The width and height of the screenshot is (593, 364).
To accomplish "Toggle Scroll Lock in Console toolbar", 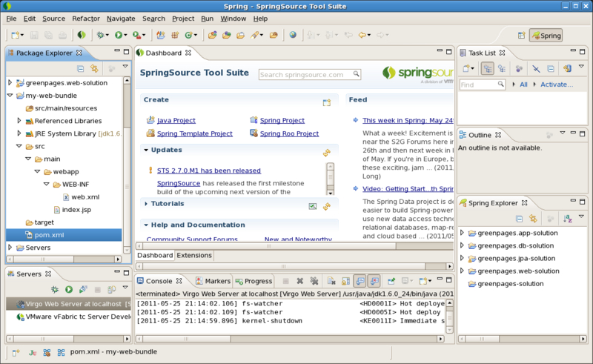I will [x=345, y=281].
